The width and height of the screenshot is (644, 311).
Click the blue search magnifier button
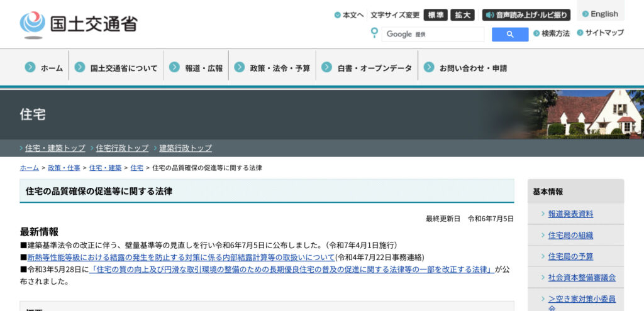(510, 35)
